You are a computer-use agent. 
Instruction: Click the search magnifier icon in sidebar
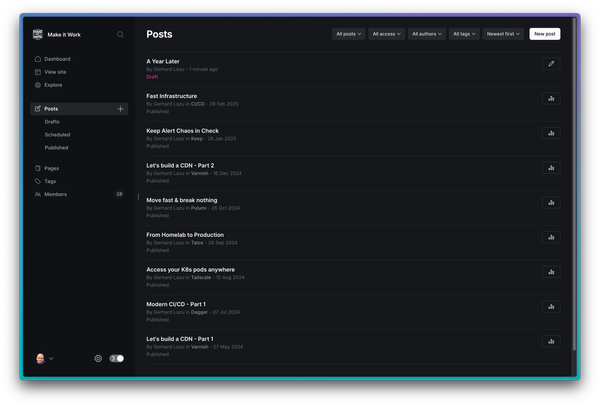[121, 34]
